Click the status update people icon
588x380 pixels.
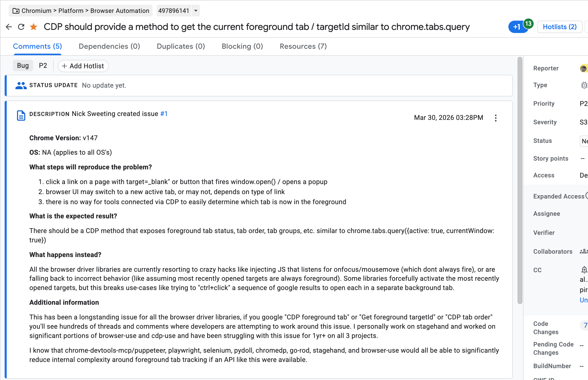point(21,85)
